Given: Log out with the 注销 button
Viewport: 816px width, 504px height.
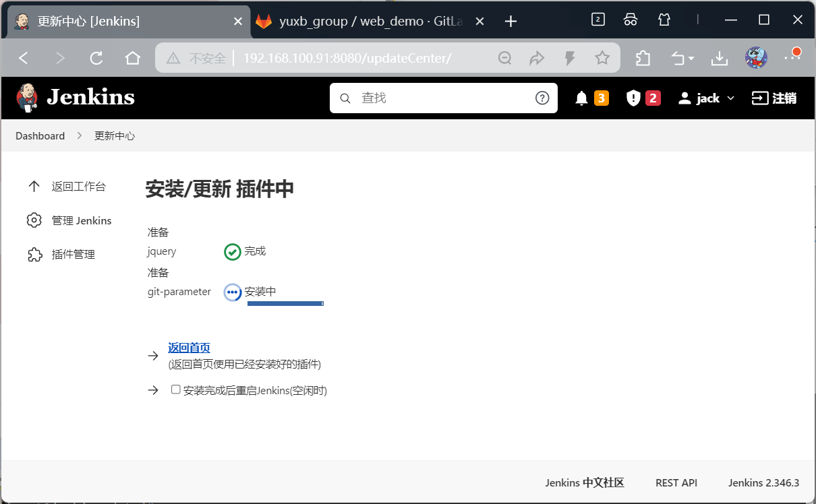Looking at the screenshot, I should (774, 98).
